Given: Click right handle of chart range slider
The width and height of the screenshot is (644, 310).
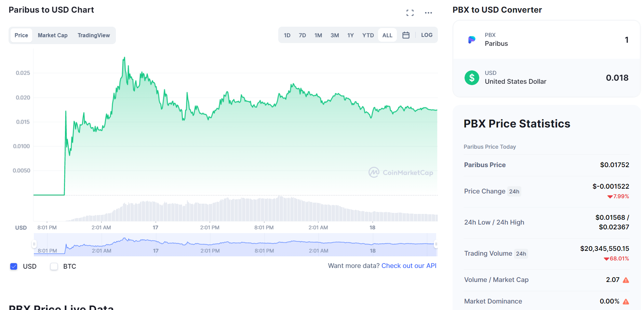Looking at the screenshot, I should pyautogui.click(x=436, y=244).
